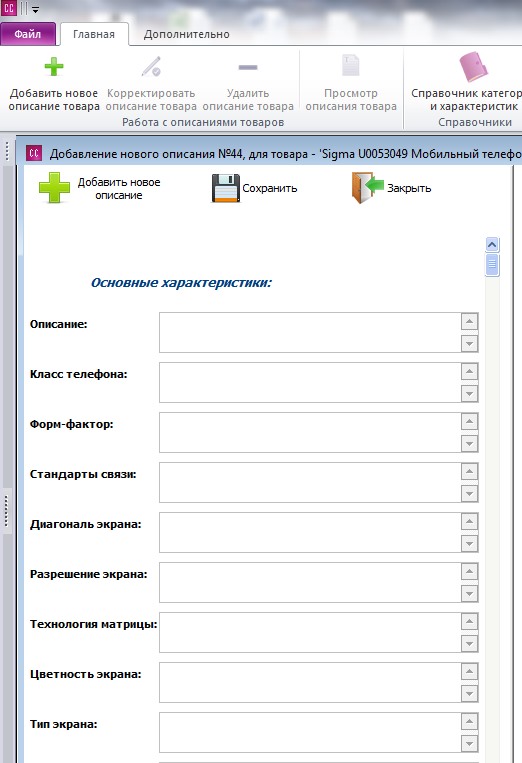Click the up arrow in the Описание field
Screen dimensions: 522x763
coord(469,322)
